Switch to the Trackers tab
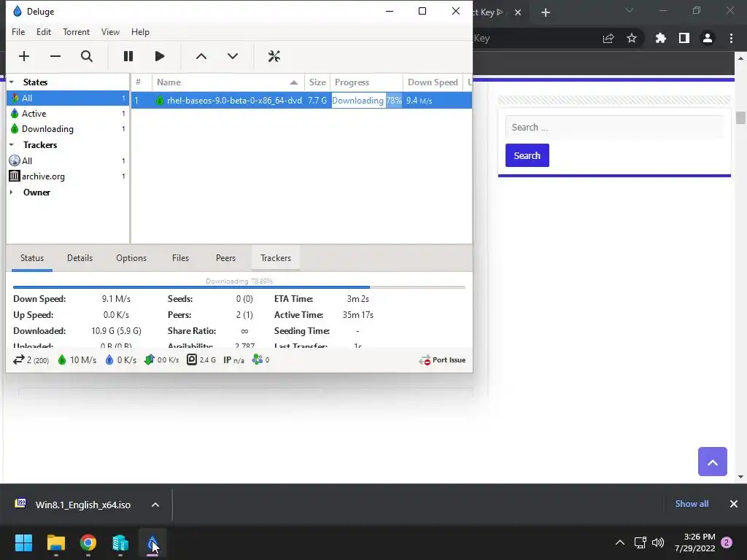Screen dimensions: 747x560 275,258
